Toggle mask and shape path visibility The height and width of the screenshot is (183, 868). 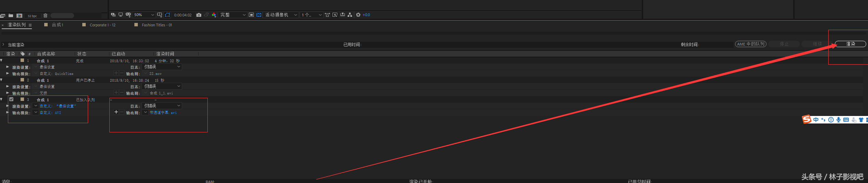(167, 15)
